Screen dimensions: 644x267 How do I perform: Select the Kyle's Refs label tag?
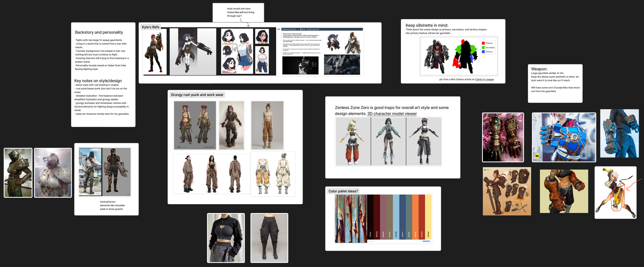click(150, 27)
